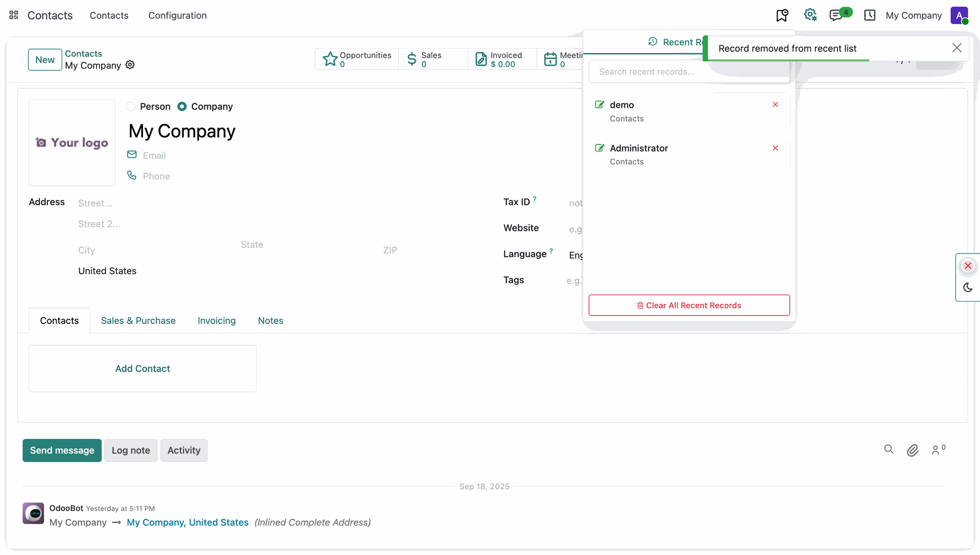
Task: Open the apps grid menu icon
Action: [14, 15]
